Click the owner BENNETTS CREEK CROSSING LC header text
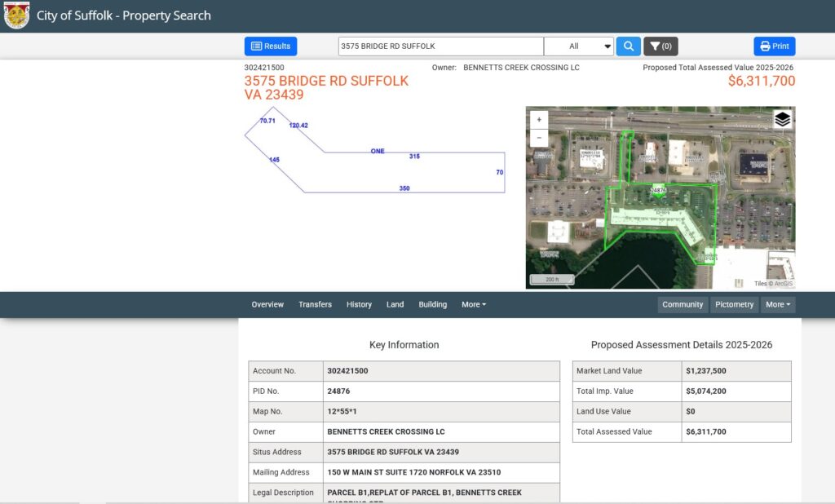 [x=521, y=68]
